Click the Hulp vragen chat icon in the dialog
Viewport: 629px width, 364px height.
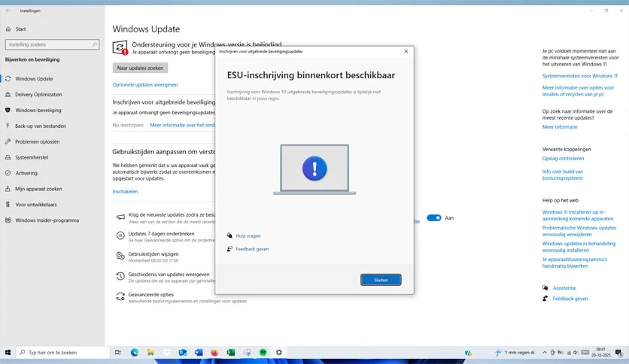coord(229,235)
